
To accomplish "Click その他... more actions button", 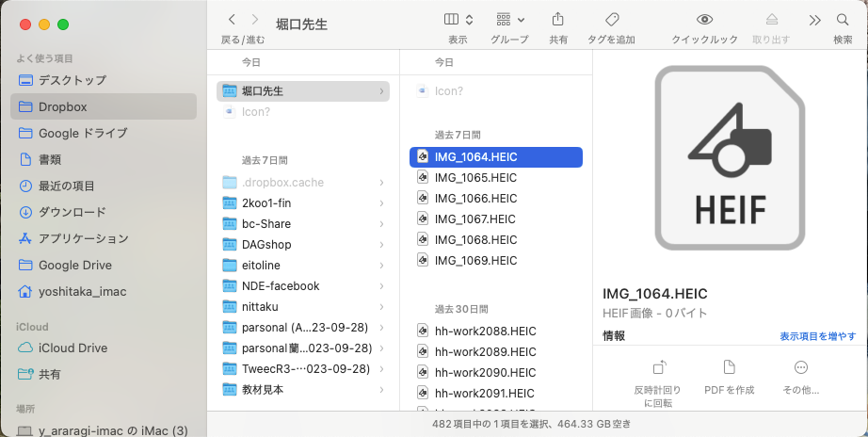I will [x=801, y=377].
